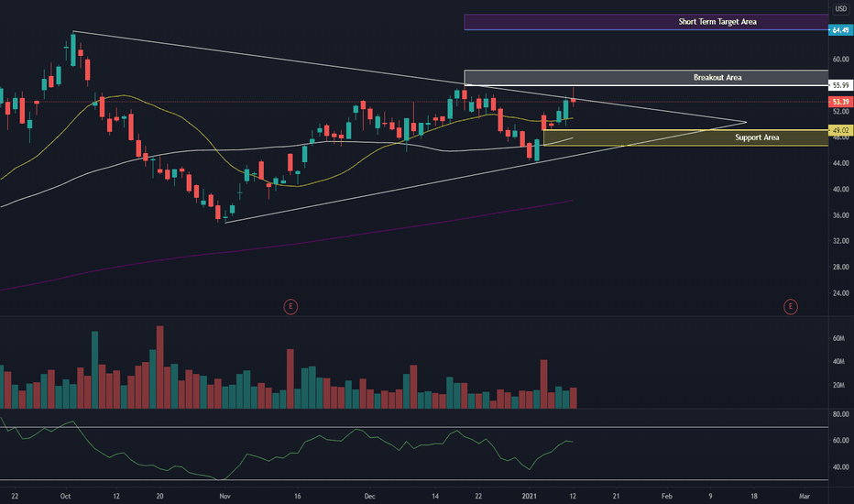The width and height of the screenshot is (854, 504).
Task: Click the earnings marker near Nov 16
Action: (x=290, y=307)
